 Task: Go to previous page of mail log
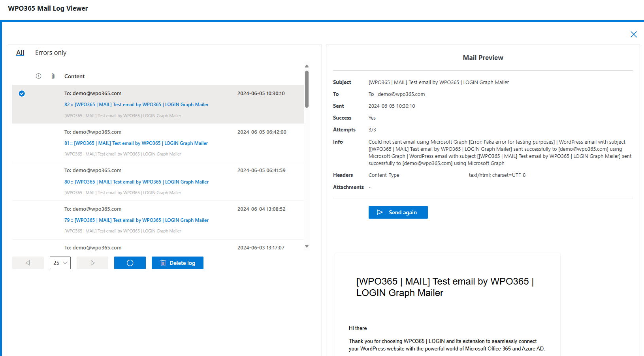coord(28,263)
